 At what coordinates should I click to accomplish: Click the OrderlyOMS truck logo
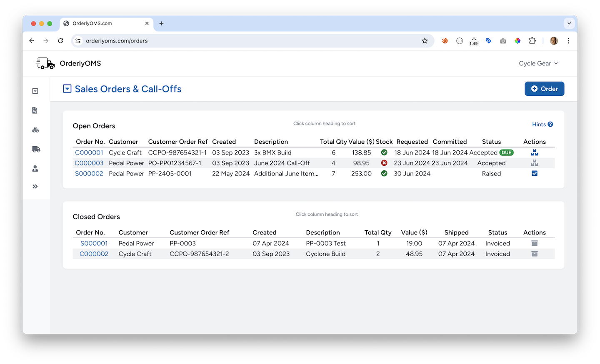coord(45,63)
